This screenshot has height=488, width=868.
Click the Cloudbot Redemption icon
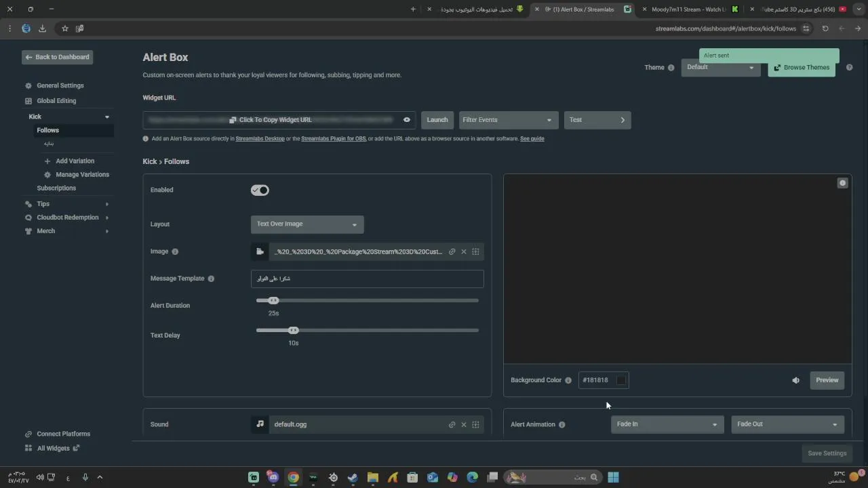pyautogui.click(x=28, y=218)
